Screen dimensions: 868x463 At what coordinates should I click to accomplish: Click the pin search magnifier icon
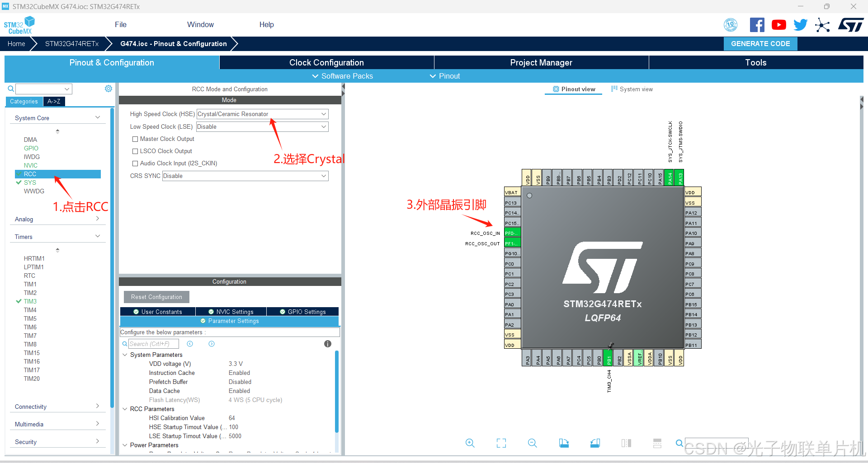(679, 443)
